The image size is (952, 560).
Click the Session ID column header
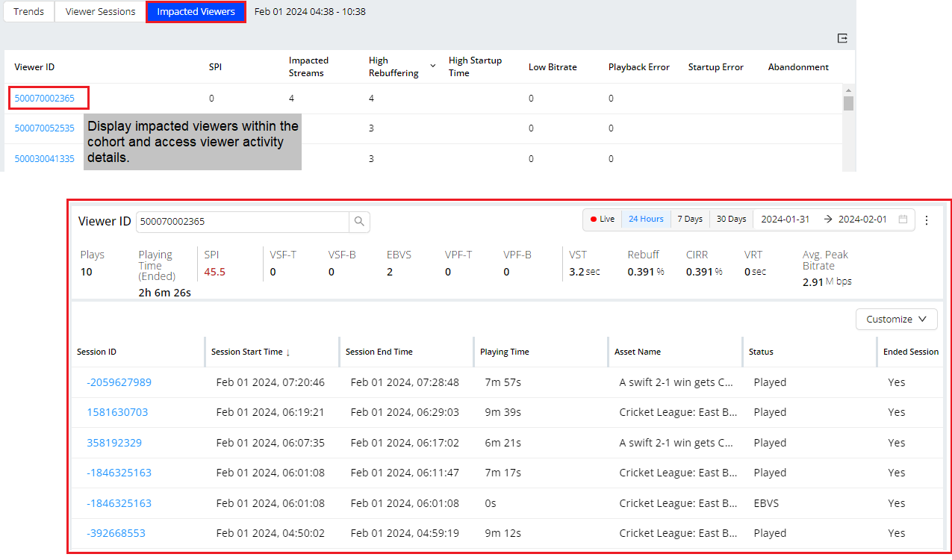(x=96, y=352)
